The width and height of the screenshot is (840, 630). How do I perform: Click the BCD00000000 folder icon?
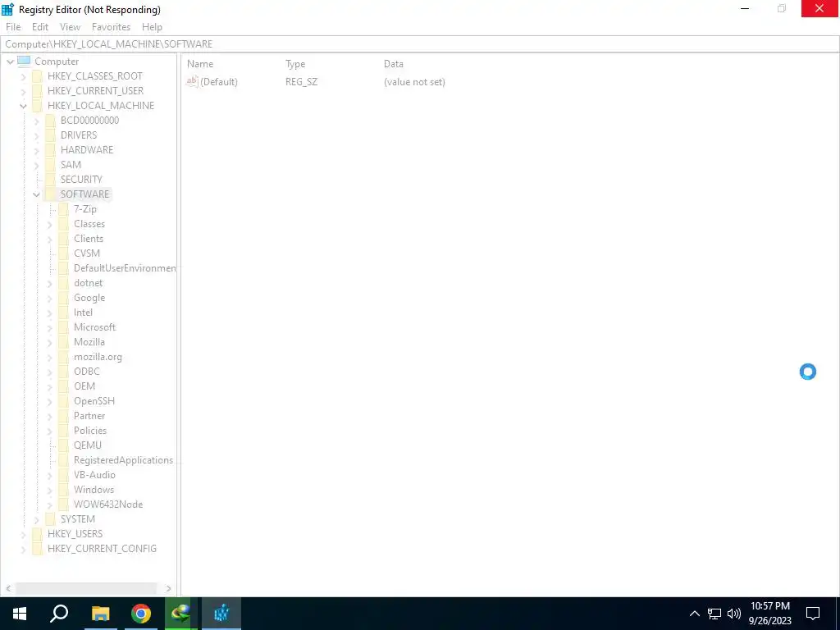(50, 120)
